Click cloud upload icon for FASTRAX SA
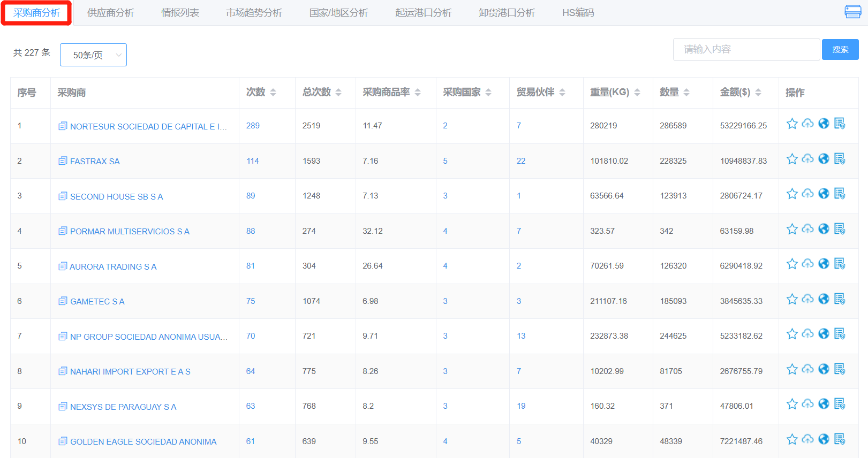This screenshot has width=868, height=458. pos(807,159)
